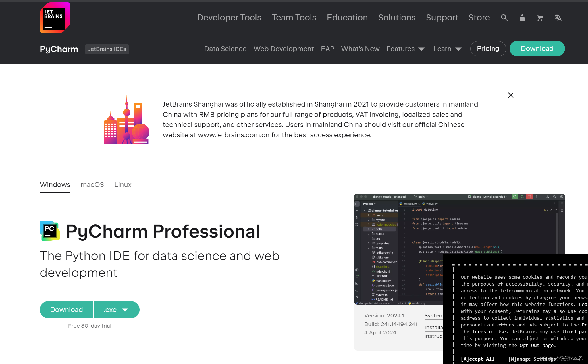Open the shopping cart icon

tap(540, 18)
